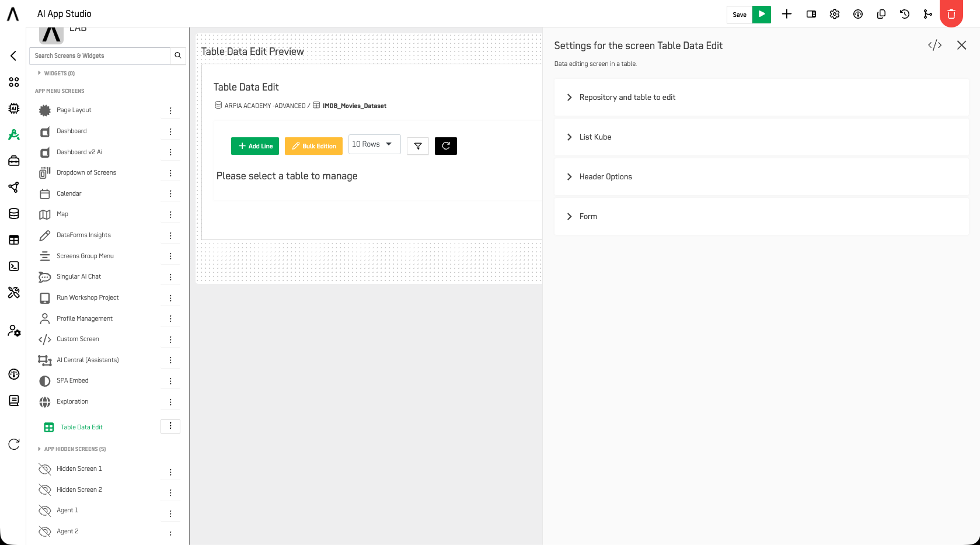Click the plus icon in top toolbar
This screenshot has width=980, height=545.
point(787,14)
